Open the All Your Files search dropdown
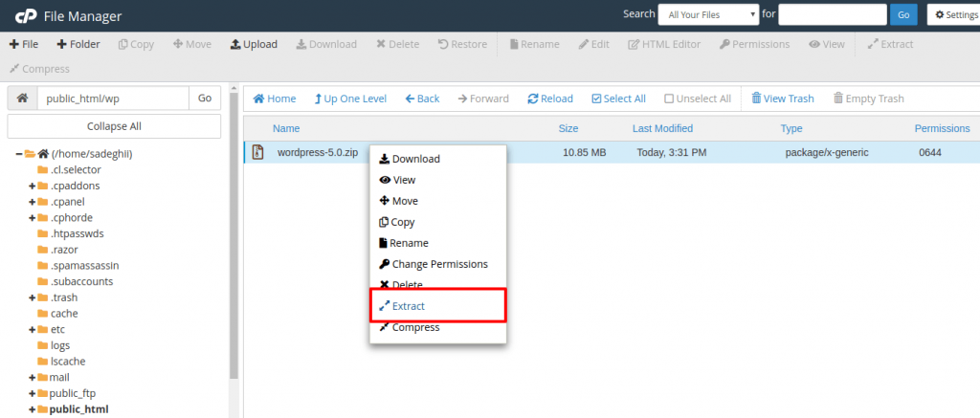 point(708,14)
